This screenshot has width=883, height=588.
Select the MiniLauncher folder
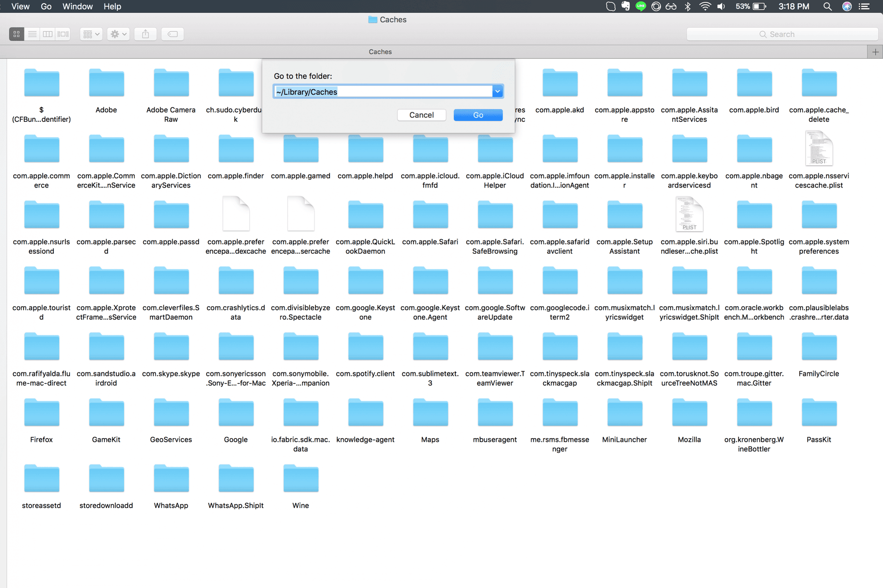625,412
